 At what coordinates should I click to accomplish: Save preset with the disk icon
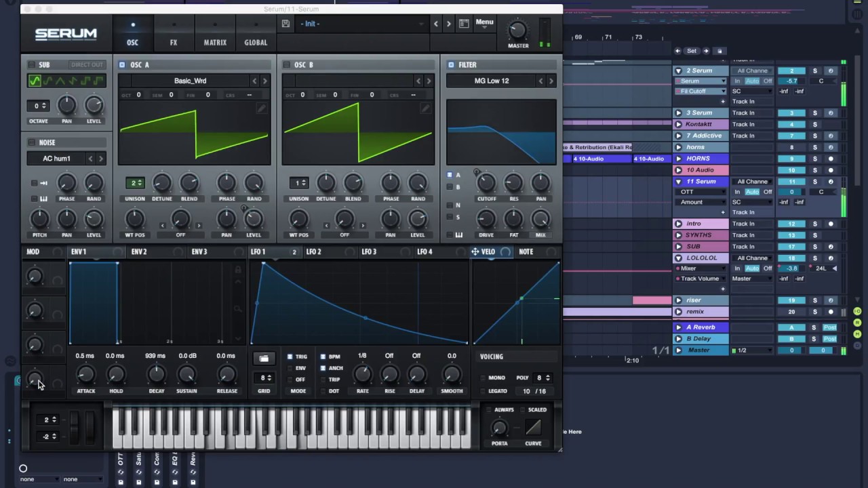click(285, 24)
